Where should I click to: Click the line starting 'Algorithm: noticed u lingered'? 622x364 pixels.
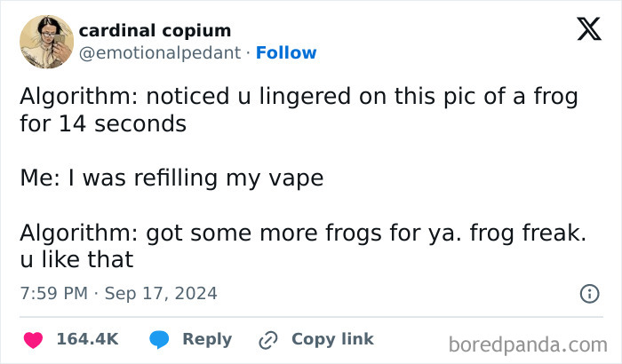click(299, 97)
